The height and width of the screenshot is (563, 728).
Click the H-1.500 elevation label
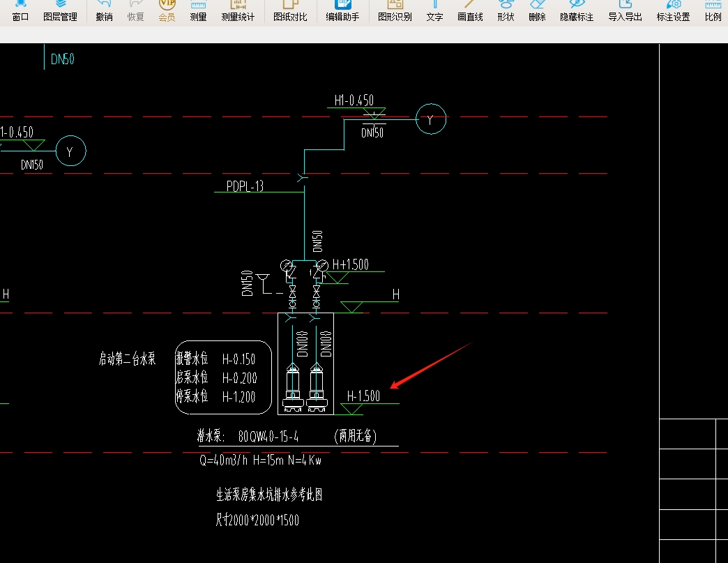click(x=363, y=396)
